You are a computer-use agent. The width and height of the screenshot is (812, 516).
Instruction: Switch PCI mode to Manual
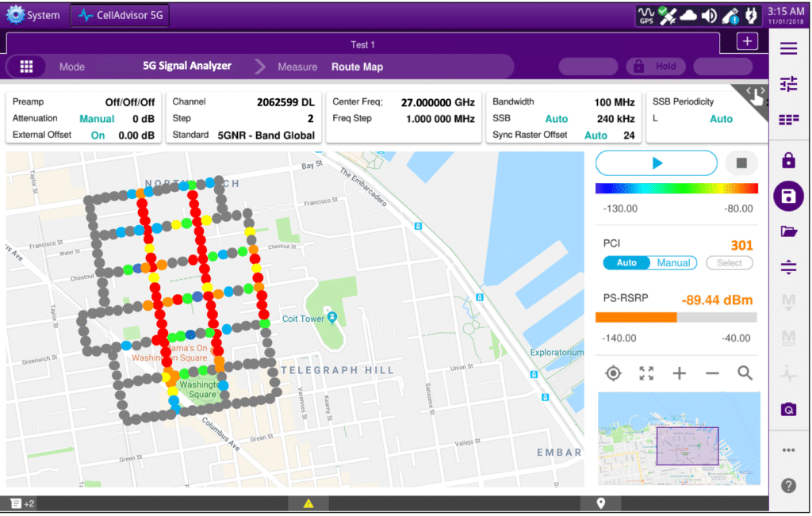pos(673,263)
